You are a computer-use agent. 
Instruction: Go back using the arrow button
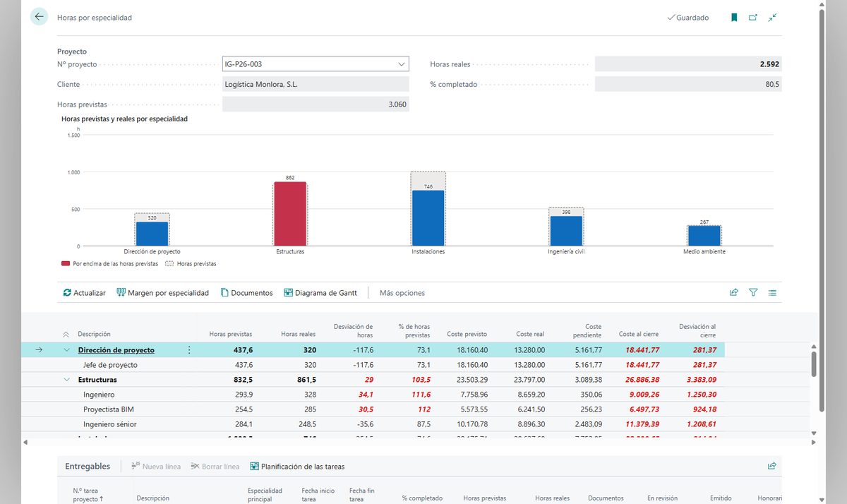click(39, 17)
